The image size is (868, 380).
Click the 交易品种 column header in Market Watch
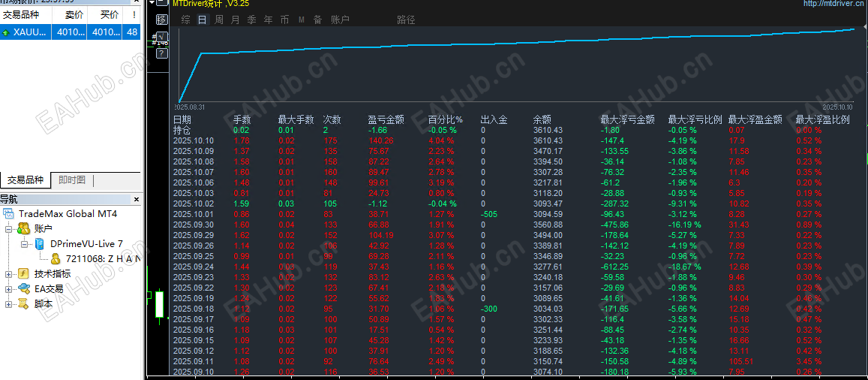(26, 14)
